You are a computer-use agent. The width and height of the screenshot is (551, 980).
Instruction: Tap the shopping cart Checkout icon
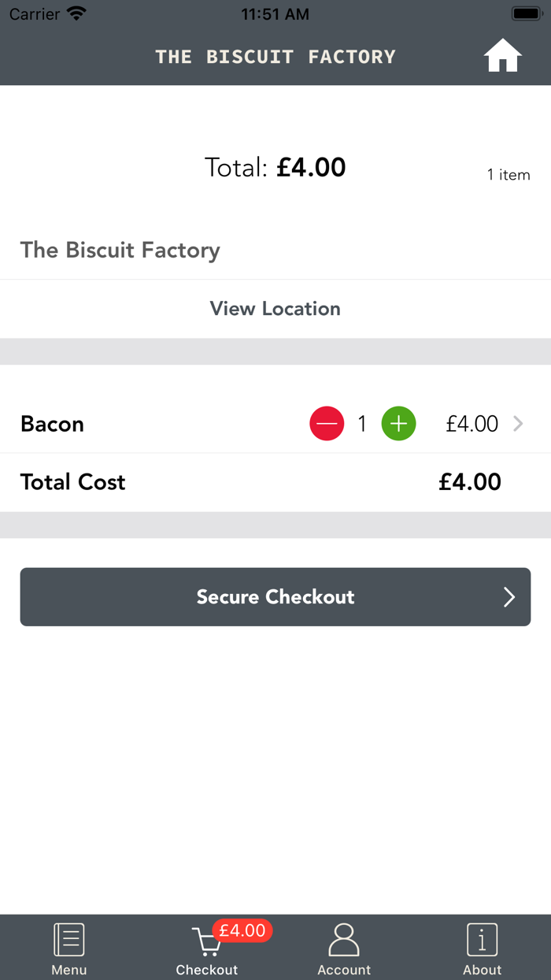206,940
